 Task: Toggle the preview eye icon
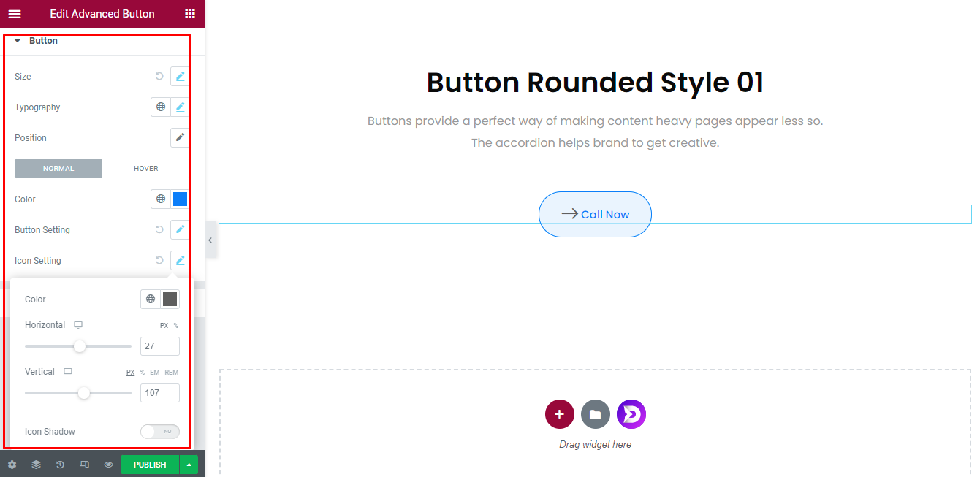[x=108, y=465]
